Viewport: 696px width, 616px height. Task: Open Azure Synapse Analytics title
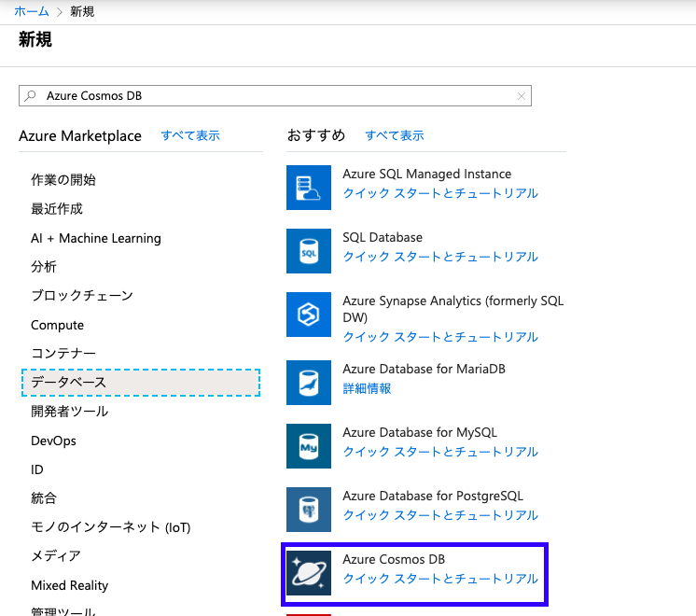pos(453,309)
